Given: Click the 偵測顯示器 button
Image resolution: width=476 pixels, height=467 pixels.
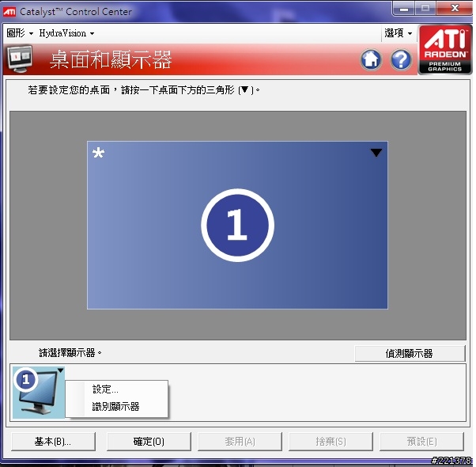Looking at the screenshot, I should [x=410, y=353].
